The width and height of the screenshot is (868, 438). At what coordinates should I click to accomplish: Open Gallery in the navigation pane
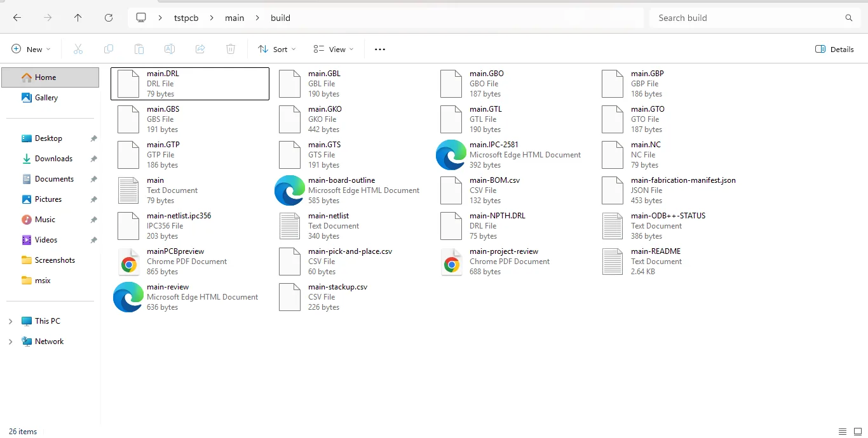[50, 98]
